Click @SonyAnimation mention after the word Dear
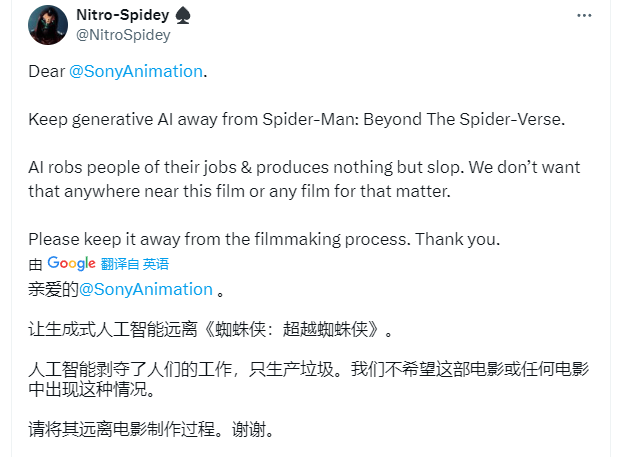Image resolution: width=625 pixels, height=457 pixels. (x=138, y=72)
